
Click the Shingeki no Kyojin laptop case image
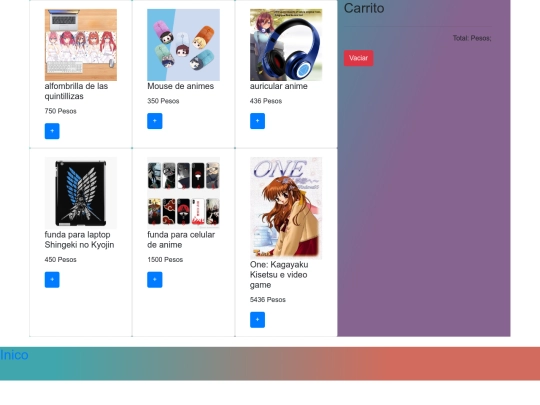(x=81, y=193)
